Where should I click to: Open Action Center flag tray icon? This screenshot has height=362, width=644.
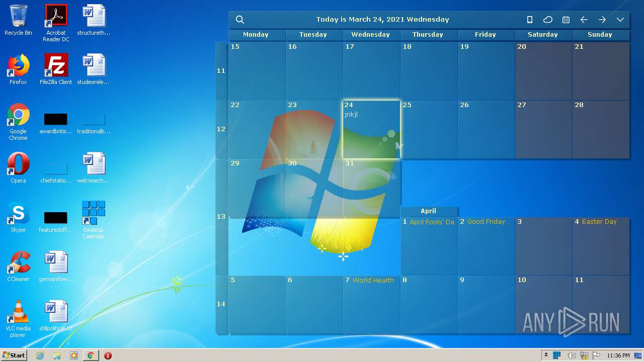596,355
